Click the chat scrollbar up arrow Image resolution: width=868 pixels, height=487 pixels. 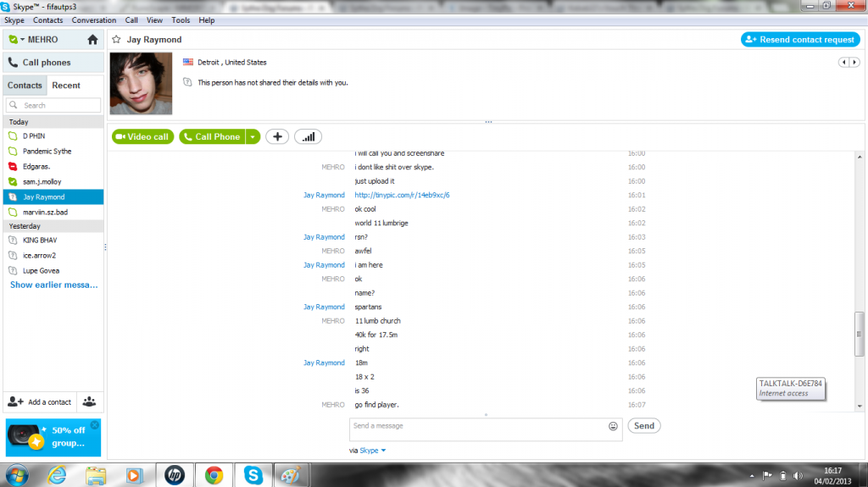coord(860,158)
